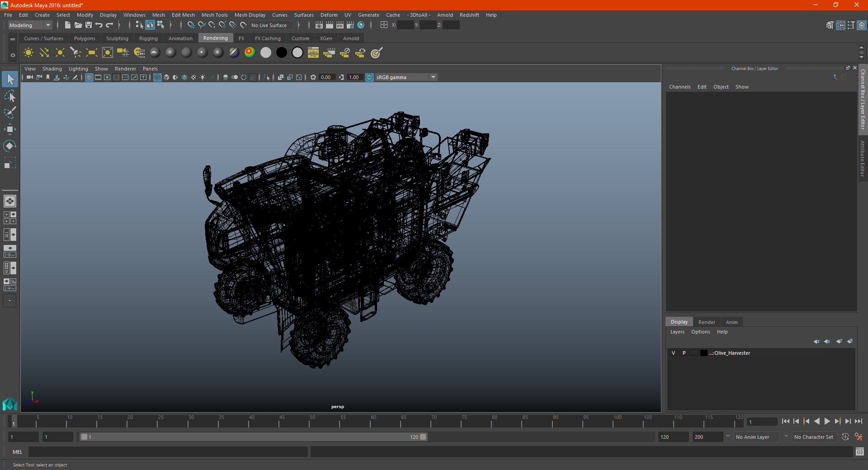Switch to the Anim layer tab
This screenshot has width=868, height=470.
731,322
